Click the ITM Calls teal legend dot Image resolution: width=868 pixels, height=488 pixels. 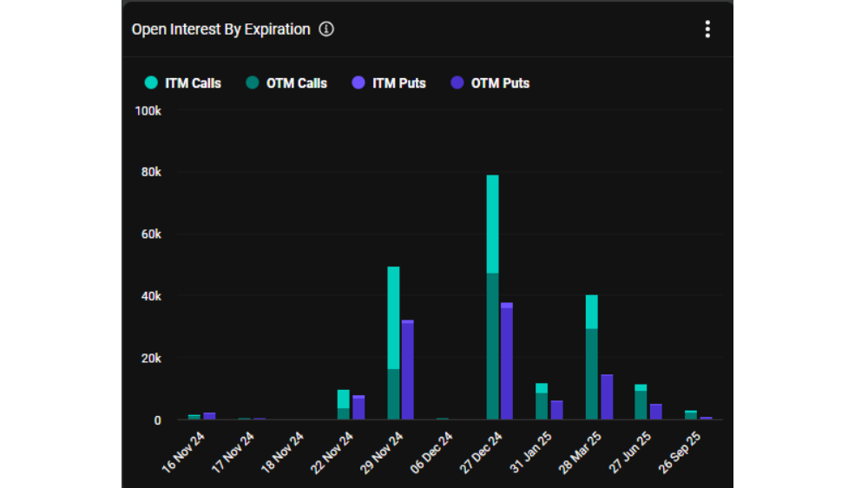click(151, 83)
